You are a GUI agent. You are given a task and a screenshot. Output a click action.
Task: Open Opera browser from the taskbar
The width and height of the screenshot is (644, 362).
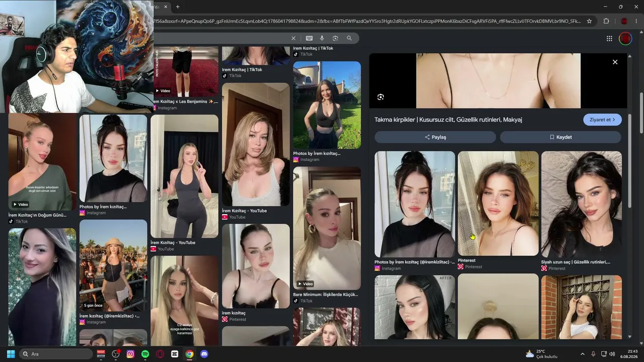pyautogui.click(x=160, y=354)
